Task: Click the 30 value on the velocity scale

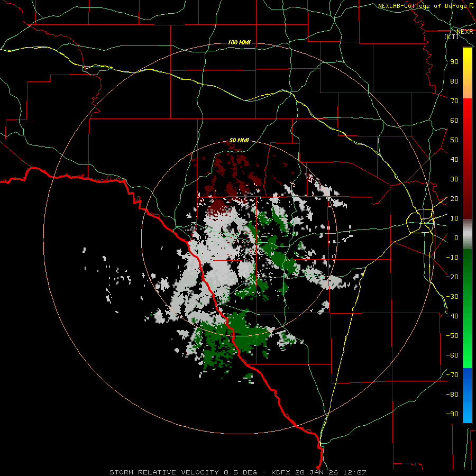Action: click(x=454, y=179)
